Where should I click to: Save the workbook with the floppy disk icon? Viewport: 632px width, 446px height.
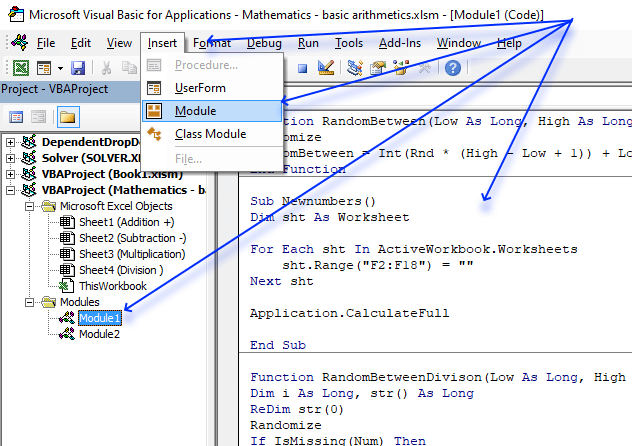[78, 67]
